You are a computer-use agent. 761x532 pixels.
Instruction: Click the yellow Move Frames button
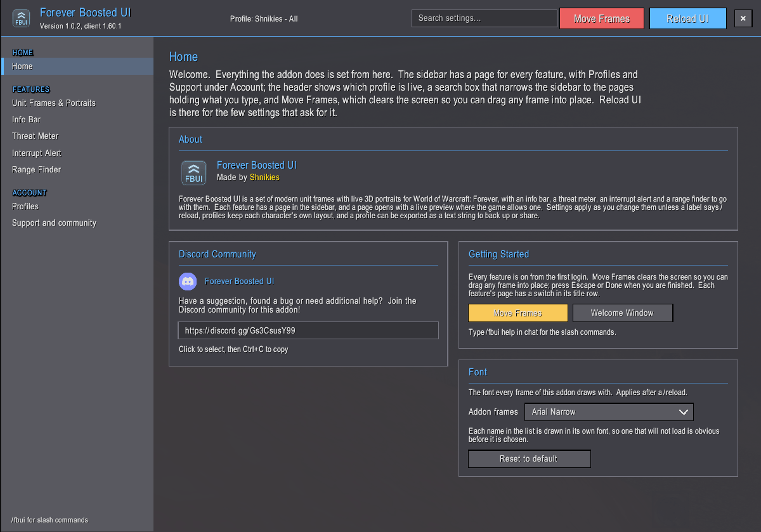518,313
